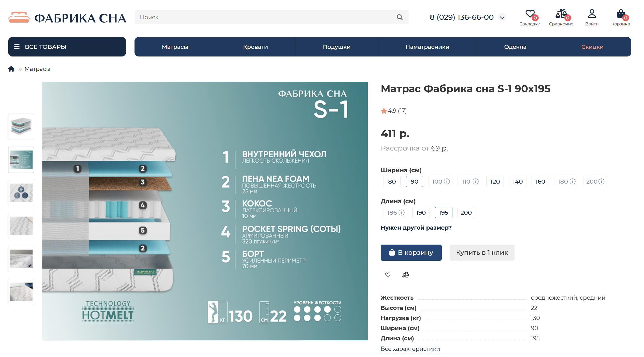Add product to comparison with small scales
Image resolution: width=644 pixels, height=357 pixels.
tap(406, 275)
